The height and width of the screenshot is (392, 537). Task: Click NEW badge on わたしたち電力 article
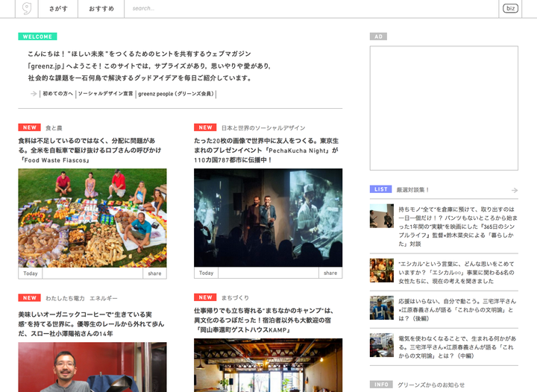click(29, 297)
